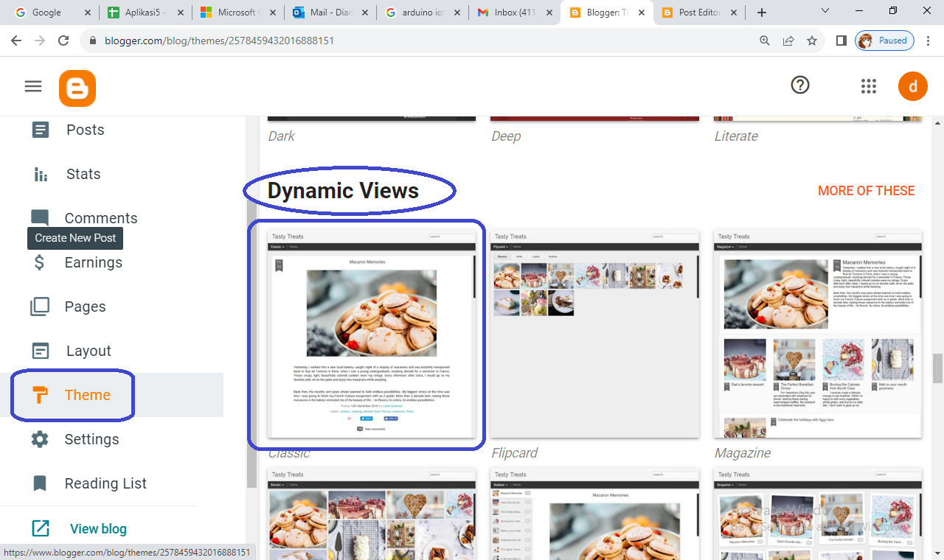Select the Dark theme thumbnail
This screenshot has width=944, height=560.
tap(372, 118)
